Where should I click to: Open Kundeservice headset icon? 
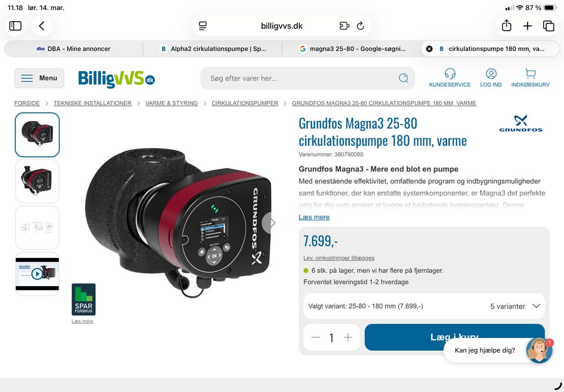[x=449, y=78]
